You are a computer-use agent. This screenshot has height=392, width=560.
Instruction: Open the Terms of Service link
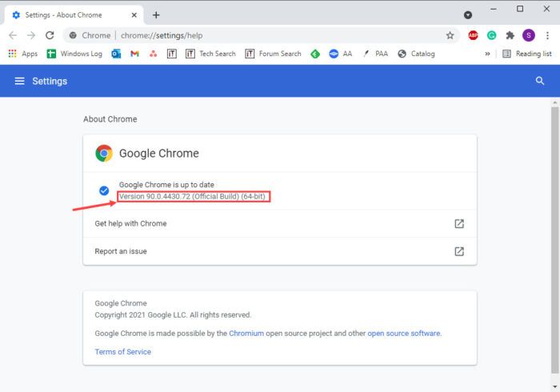(123, 352)
